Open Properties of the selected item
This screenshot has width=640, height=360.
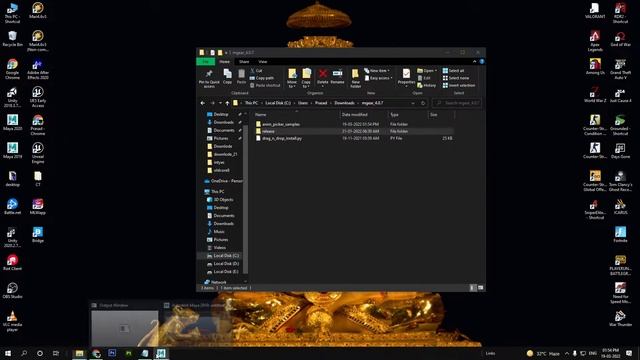[406, 78]
